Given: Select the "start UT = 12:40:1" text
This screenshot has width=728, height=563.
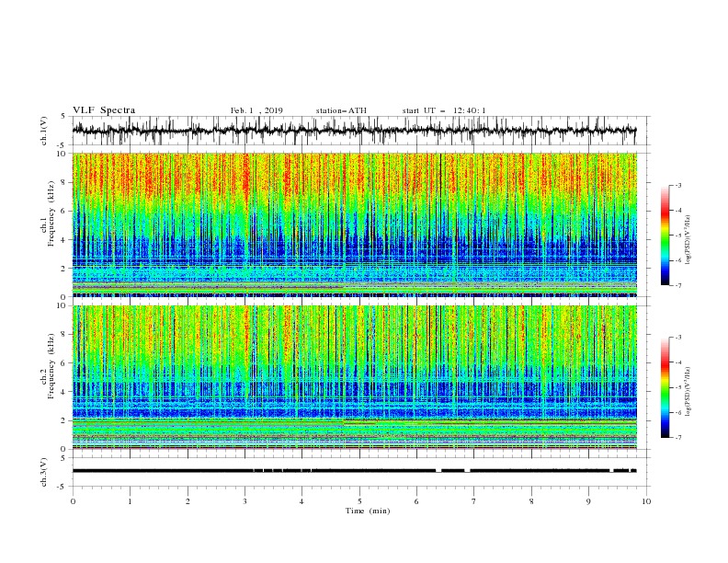Looking at the screenshot, I should pyautogui.click(x=444, y=110).
